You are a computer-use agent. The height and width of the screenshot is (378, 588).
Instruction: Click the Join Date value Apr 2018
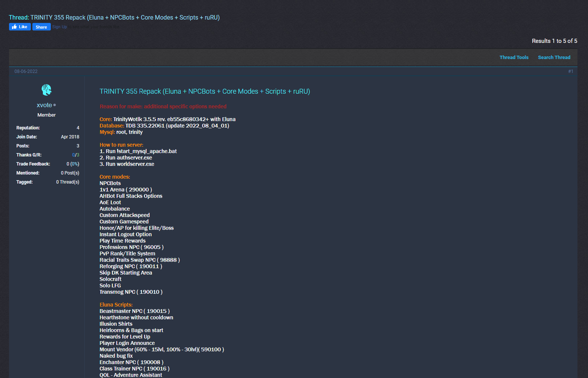[x=70, y=137]
